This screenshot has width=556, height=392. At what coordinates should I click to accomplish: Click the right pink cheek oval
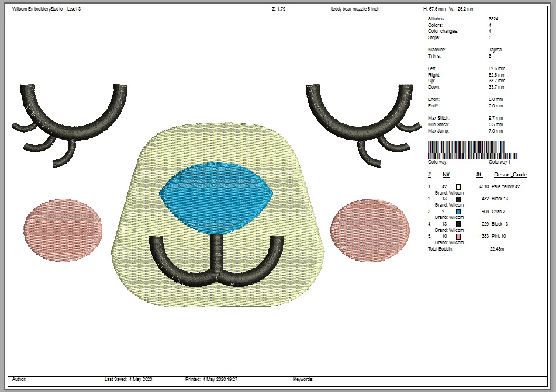tap(370, 225)
